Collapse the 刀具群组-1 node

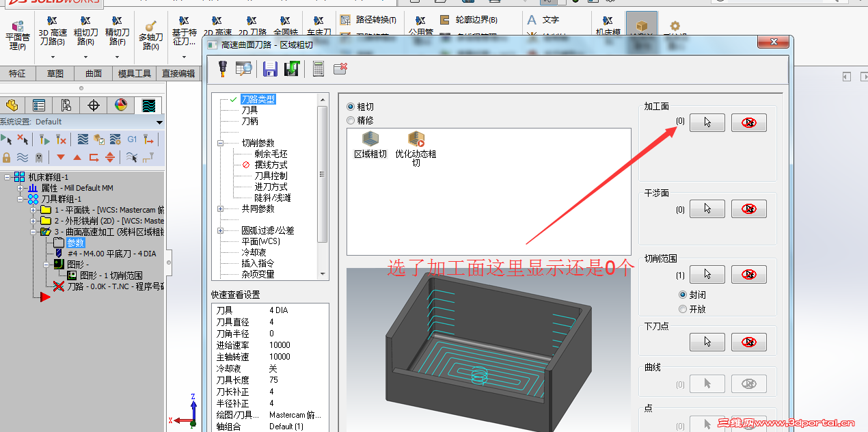click(x=20, y=199)
